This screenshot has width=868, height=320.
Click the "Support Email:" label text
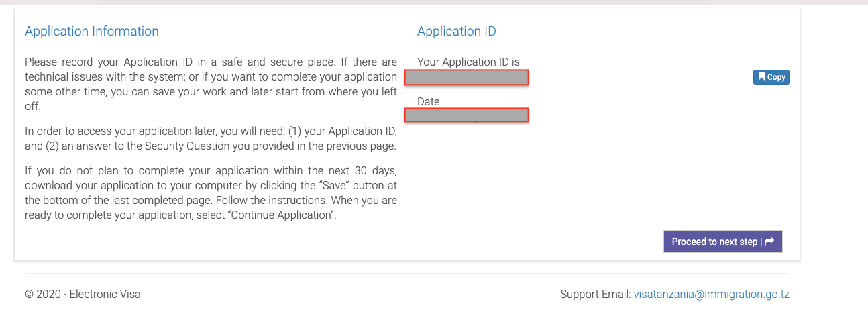click(595, 294)
